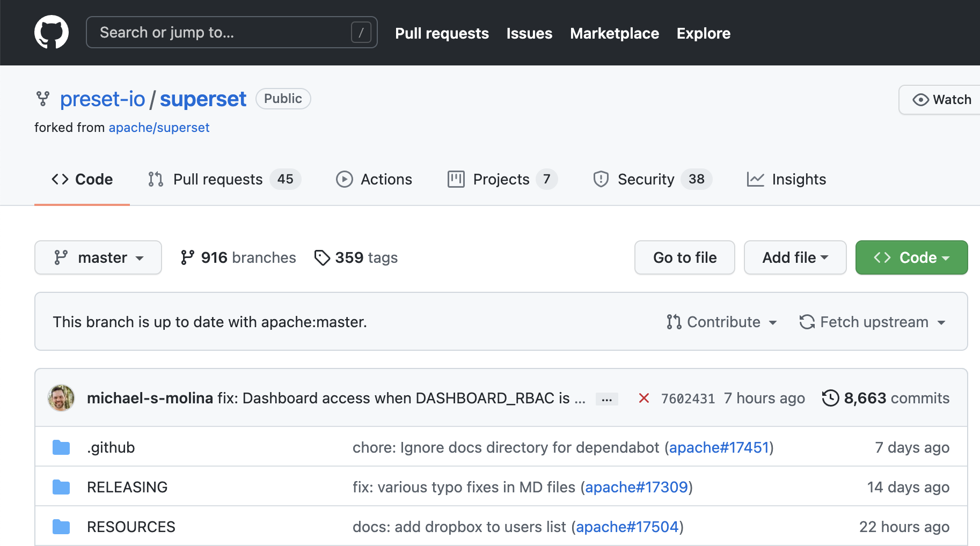
Task: Watch the repository with the eye button
Action: (x=942, y=100)
